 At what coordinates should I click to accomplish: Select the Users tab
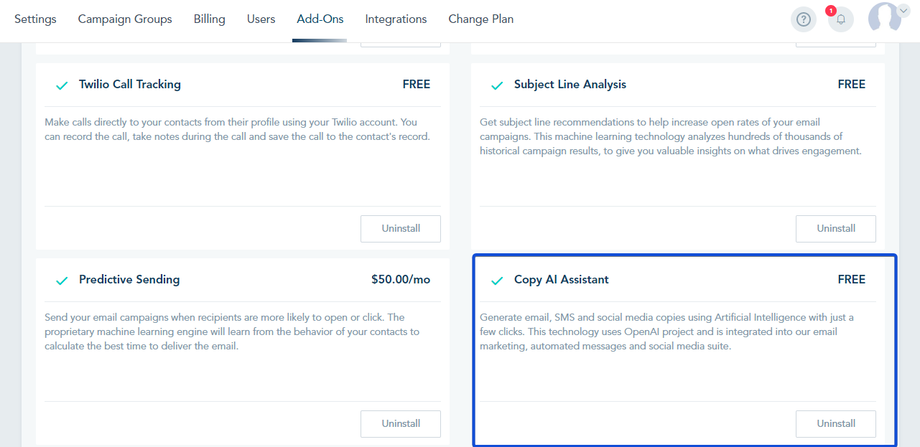tap(261, 19)
